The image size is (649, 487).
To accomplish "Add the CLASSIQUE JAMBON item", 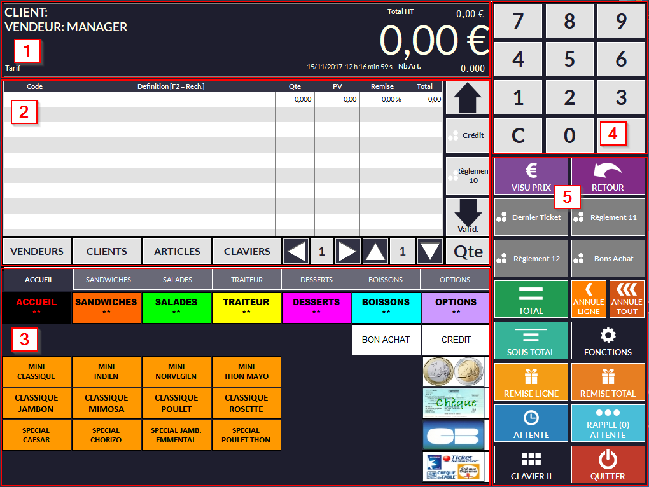I will pyautogui.click(x=37, y=402).
